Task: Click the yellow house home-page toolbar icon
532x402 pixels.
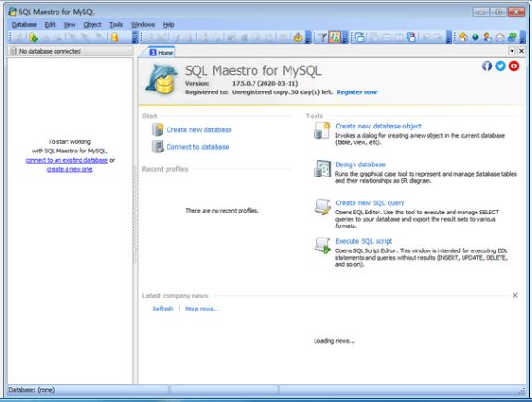Action: tap(464, 37)
